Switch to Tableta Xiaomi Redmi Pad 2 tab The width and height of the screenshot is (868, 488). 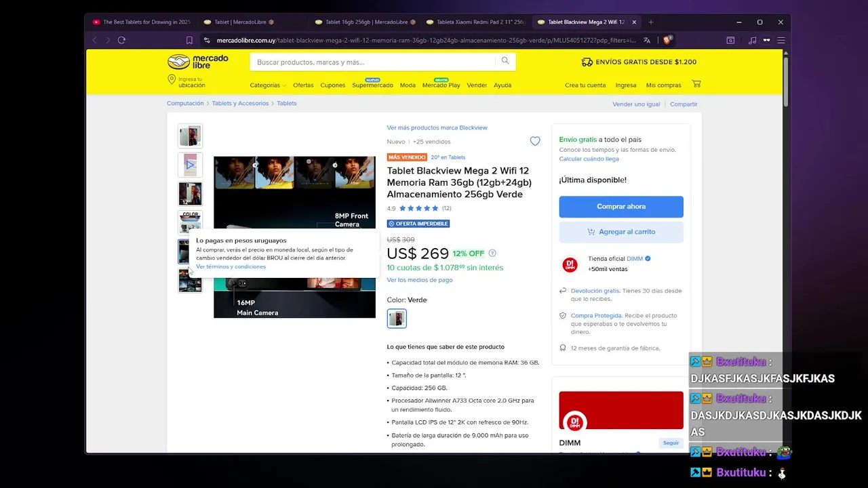pyautogui.click(x=476, y=22)
